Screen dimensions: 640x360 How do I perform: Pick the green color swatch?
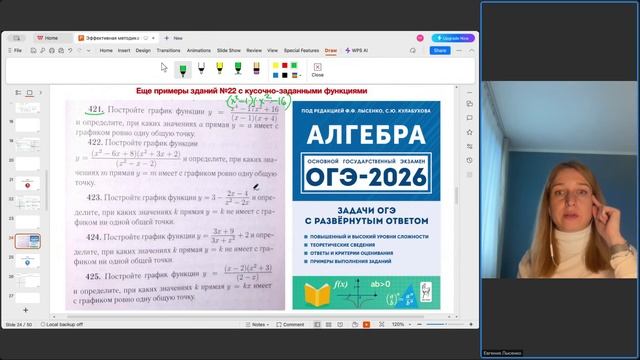(x=294, y=66)
